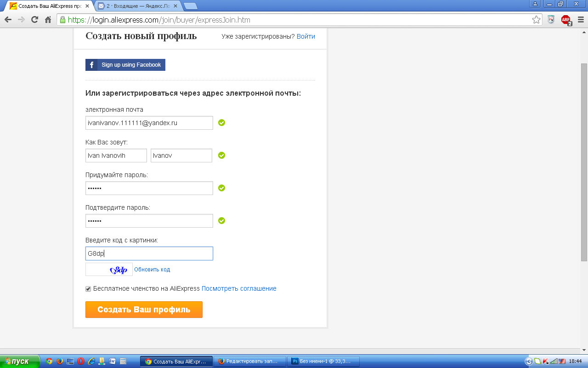
Task: Click the last name field Ivanov
Action: 181,155
